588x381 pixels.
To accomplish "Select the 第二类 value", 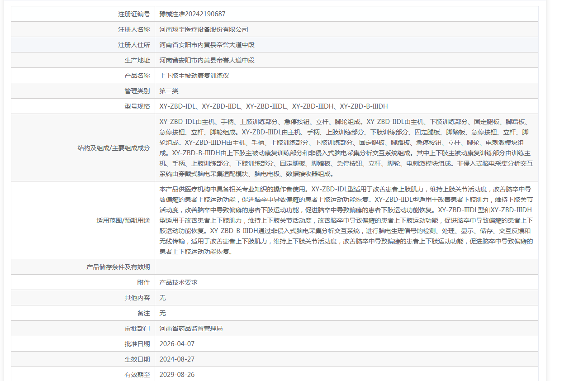I will pyautogui.click(x=169, y=91).
